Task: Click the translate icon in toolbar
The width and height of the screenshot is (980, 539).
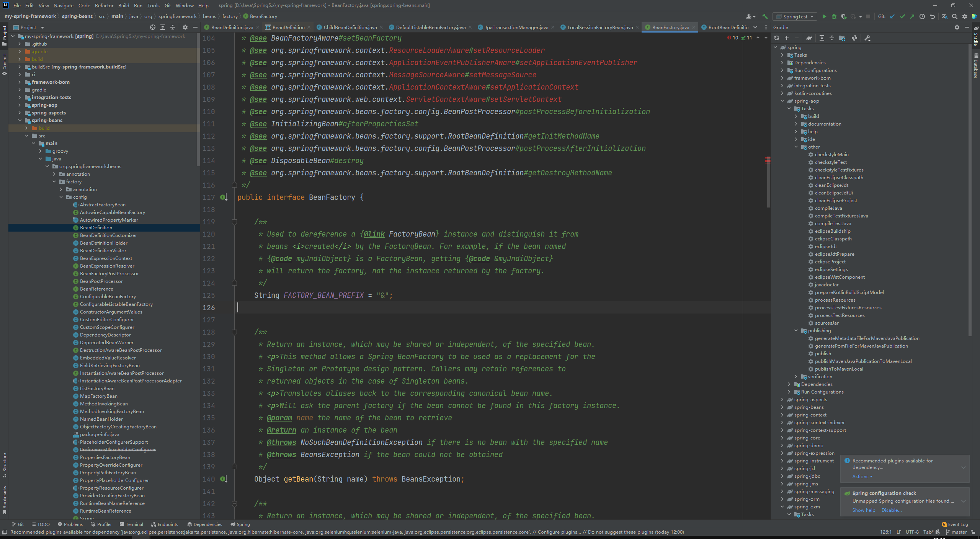Action: (x=944, y=16)
